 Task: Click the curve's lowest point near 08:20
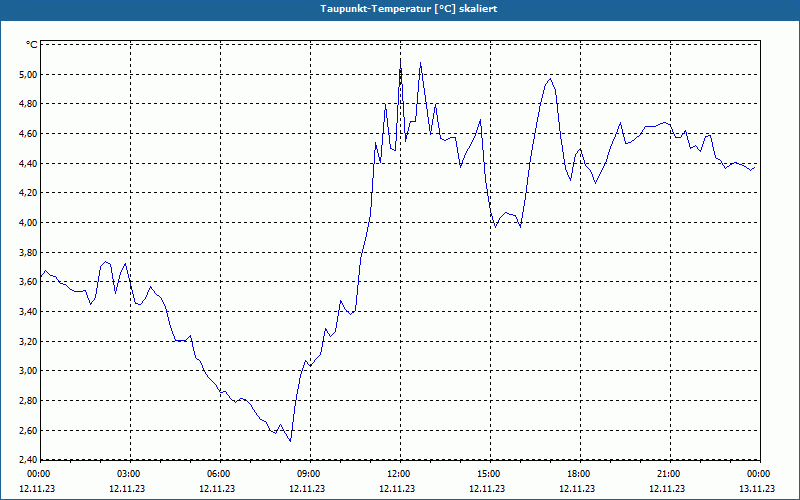pyautogui.click(x=290, y=441)
